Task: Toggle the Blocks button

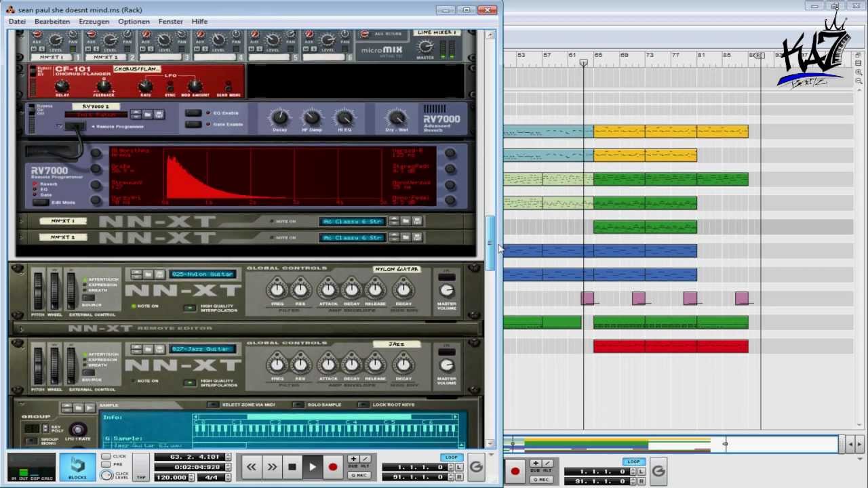Action: coord(77,467)
